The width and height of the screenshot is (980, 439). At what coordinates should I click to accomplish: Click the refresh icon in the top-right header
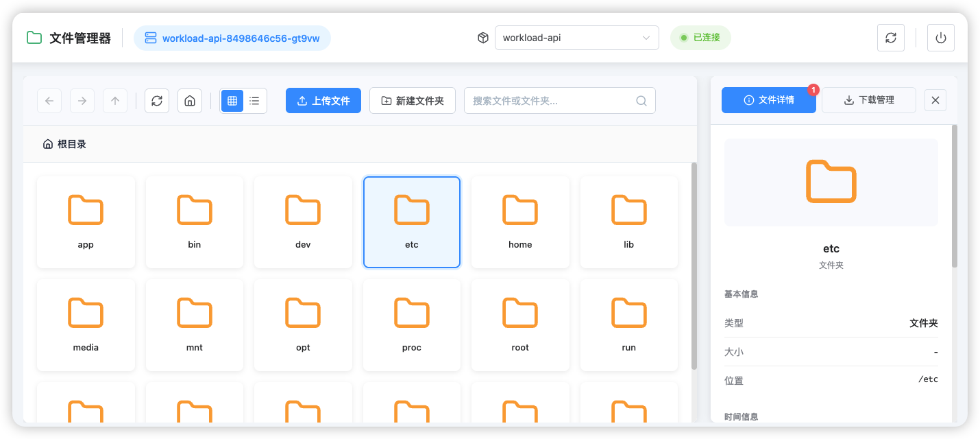click(890, 38)
